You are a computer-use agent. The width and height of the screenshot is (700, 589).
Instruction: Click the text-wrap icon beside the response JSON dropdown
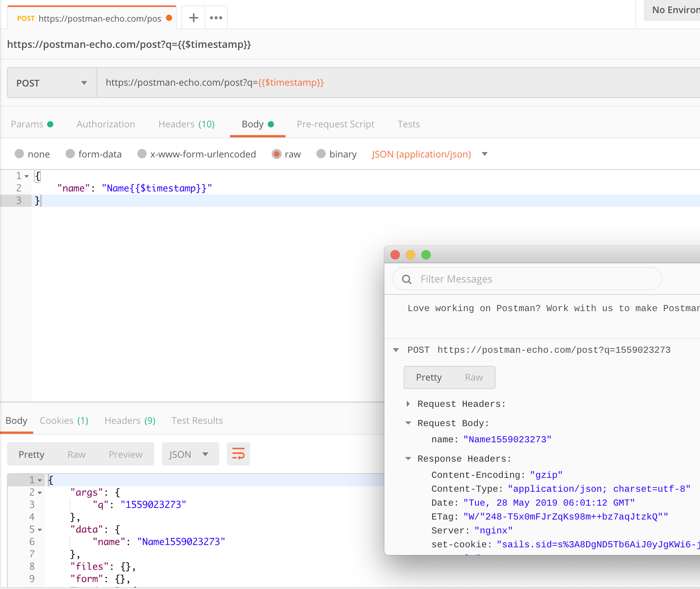(238, 454)
